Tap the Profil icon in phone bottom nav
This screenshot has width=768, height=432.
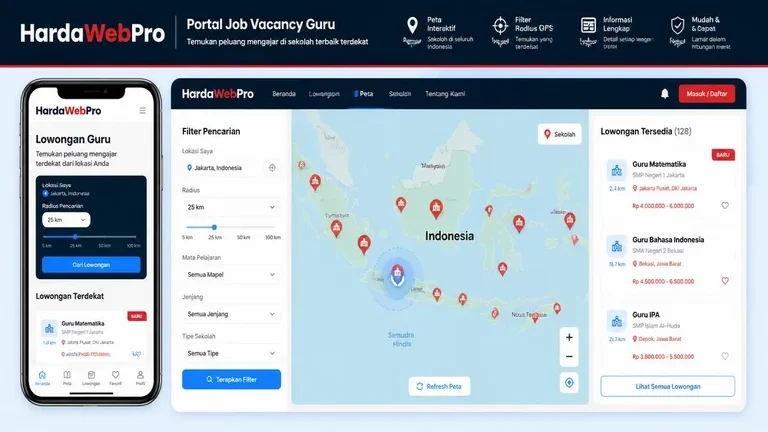[x=140, y=375]
